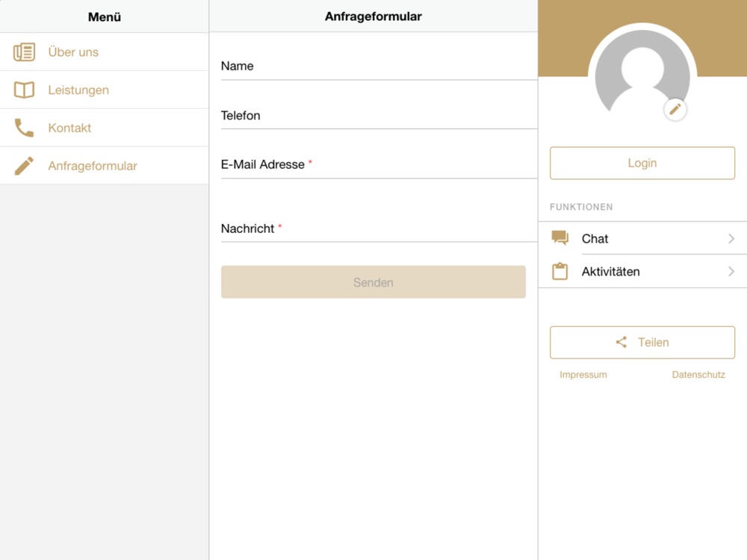Screen dimensions: 747x560
Task: Click the Menü panel title
Action: (105, 17)
